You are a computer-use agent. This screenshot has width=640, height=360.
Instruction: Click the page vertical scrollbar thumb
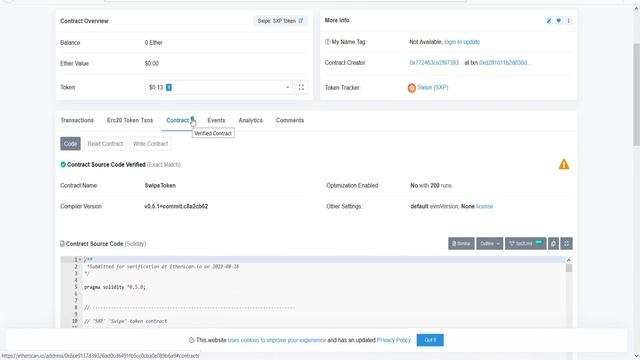(636, 94)
